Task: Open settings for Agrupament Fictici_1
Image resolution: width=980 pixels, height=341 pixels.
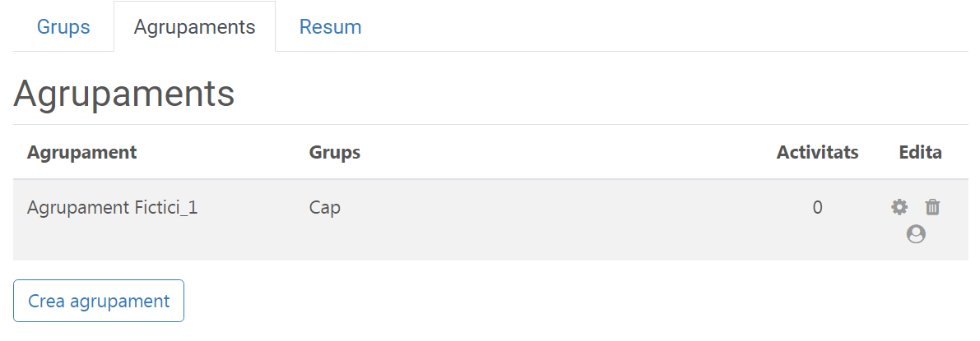Action: click(x=899, y=207)
